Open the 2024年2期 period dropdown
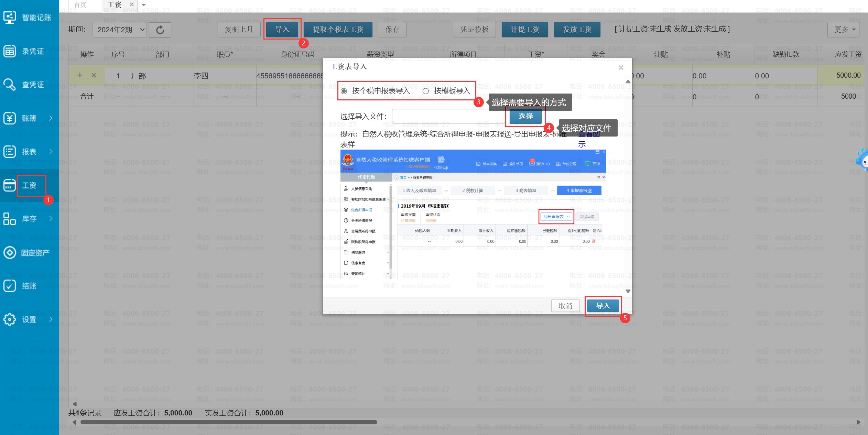 click(x=120, y=30)
